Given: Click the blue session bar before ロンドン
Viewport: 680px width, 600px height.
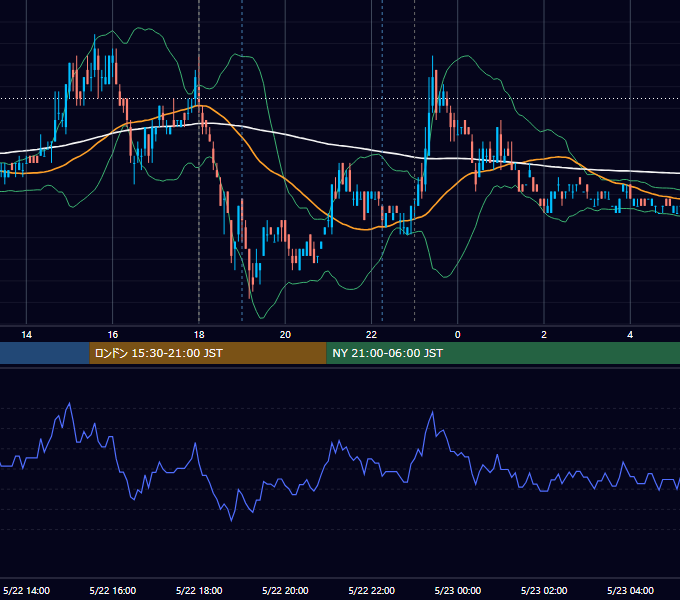Looking at the screenshot, I should pyautogui.click(x=45, y=353).
